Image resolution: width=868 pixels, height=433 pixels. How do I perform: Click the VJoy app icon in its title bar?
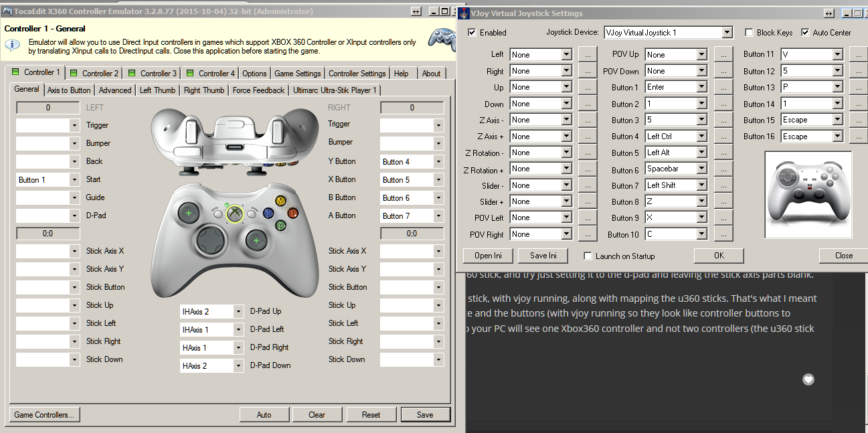[x=464, y=13]
